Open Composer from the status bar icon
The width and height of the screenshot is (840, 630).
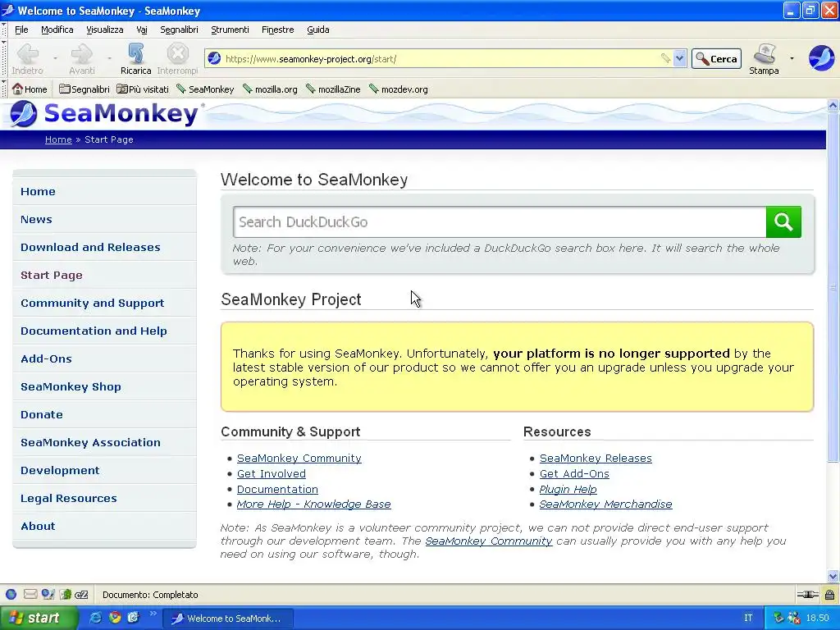48,594
